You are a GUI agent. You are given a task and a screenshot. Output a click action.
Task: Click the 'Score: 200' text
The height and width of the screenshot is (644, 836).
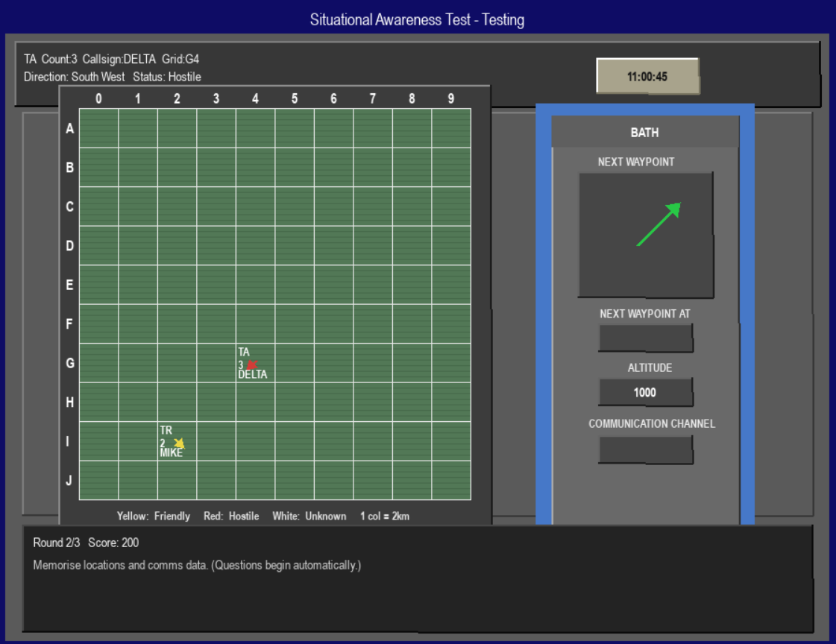pos(113,543)
